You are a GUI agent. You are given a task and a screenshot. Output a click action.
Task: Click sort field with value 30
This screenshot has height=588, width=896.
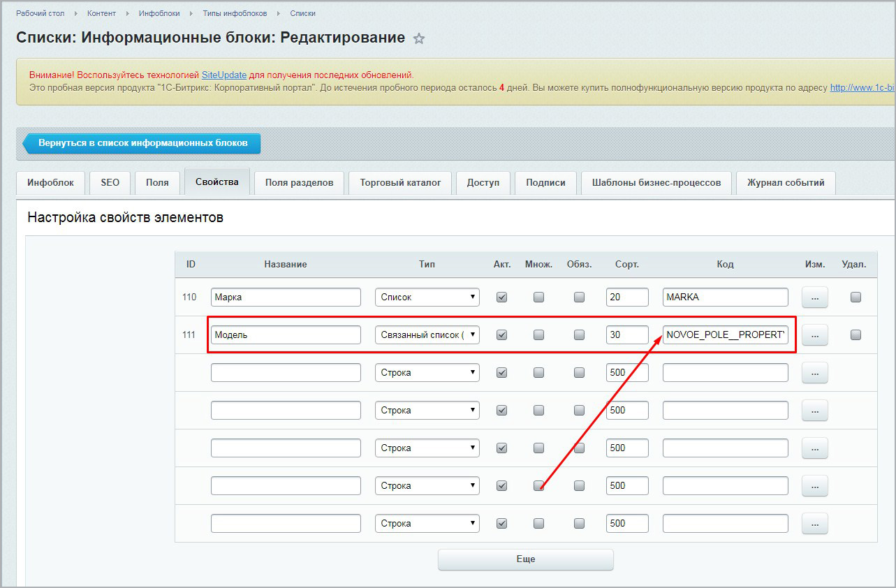coord(627,335)
